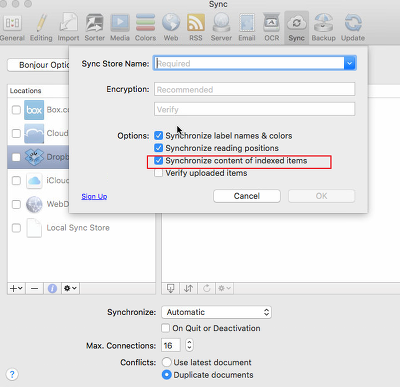Click the OK button
Viewport: 400px width, 387px height.
pos(321,196)
